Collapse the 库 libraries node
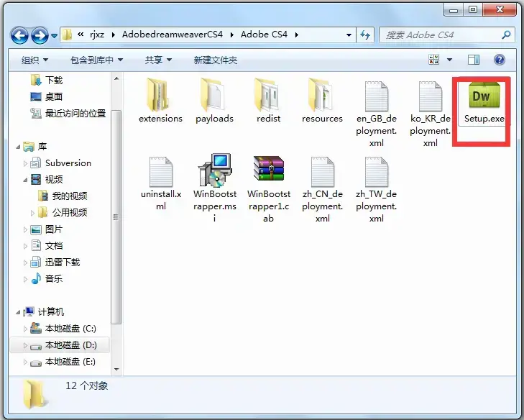The image size is (524, 420). click(18, 147)
